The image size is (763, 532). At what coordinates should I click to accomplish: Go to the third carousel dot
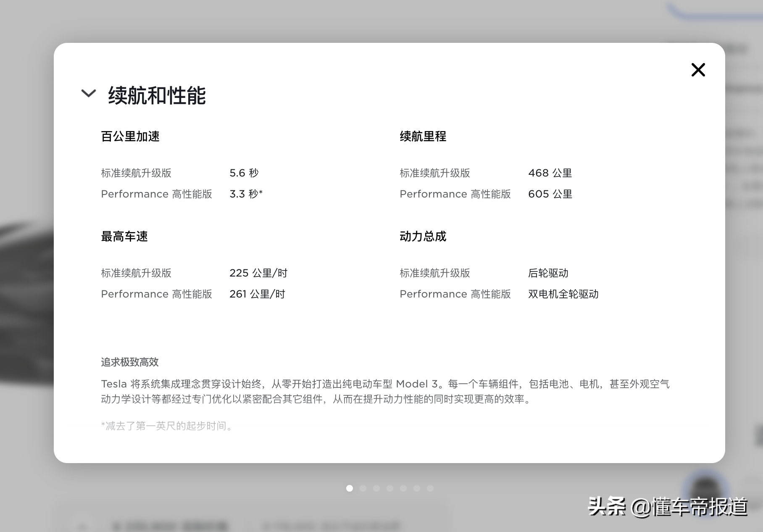coord(376,488)
